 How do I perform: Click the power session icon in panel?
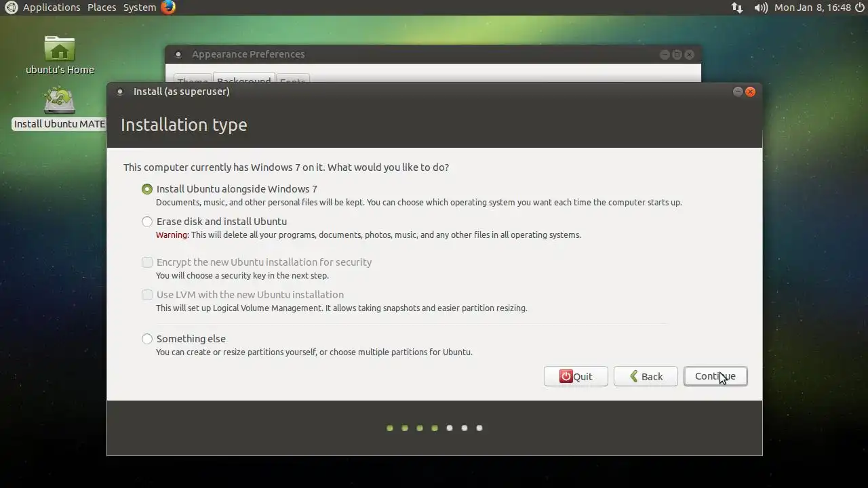(860, 7)
